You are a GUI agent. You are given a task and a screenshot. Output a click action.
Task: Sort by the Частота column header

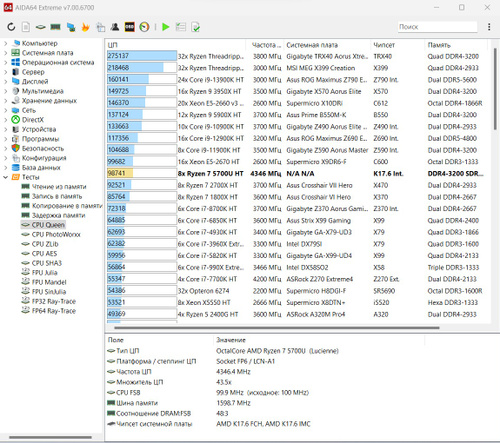[265, 45]
